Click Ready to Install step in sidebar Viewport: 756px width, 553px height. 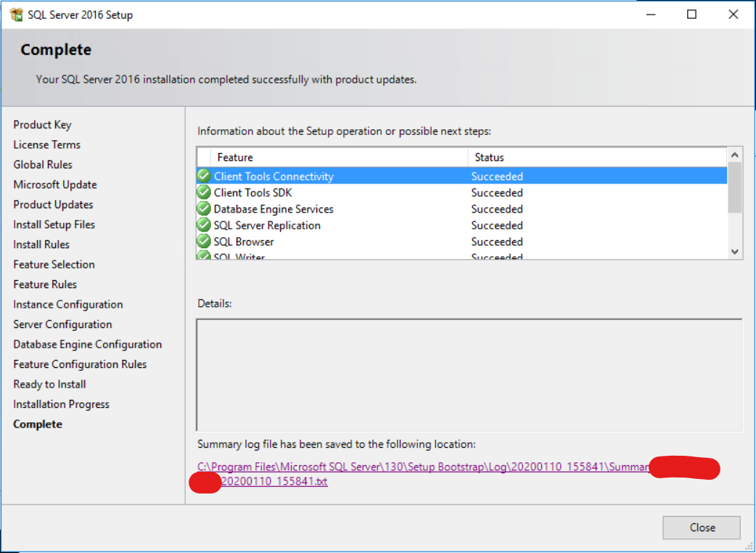point(49,384)
